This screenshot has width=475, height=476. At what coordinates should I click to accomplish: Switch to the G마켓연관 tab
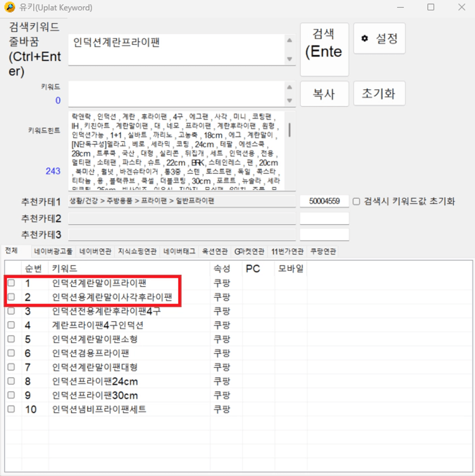249,251
